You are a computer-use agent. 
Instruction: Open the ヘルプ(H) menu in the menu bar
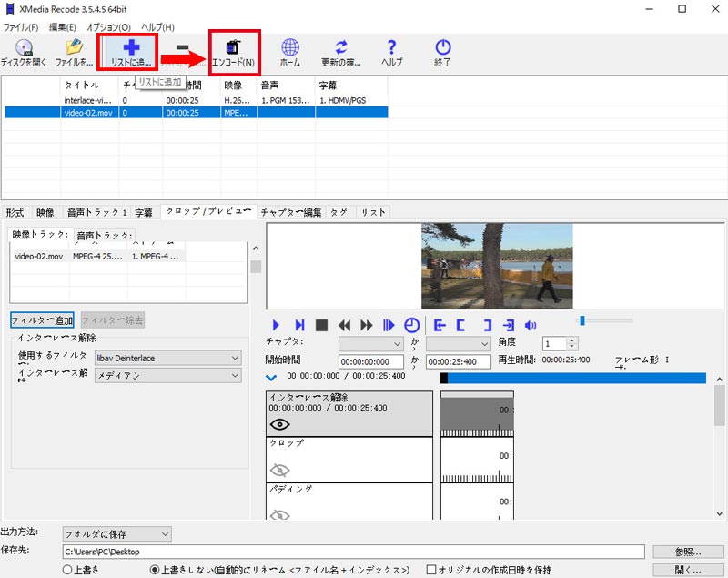157,27
